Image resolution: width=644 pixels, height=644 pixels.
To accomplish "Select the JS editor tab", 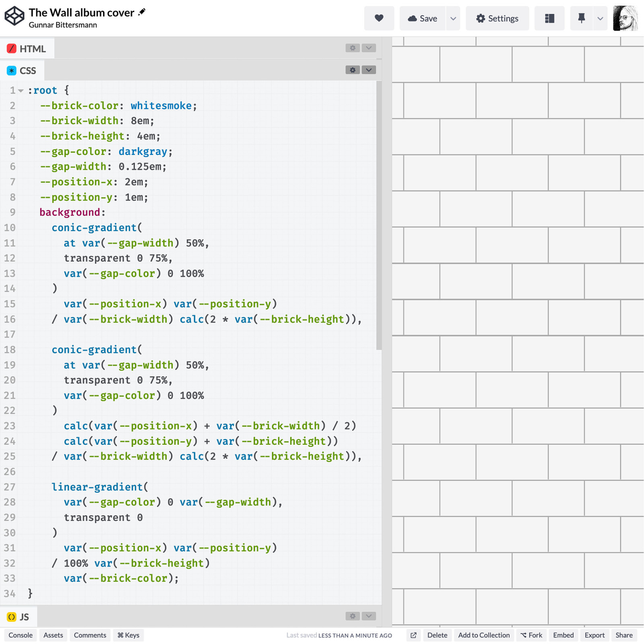I will 19,617.
